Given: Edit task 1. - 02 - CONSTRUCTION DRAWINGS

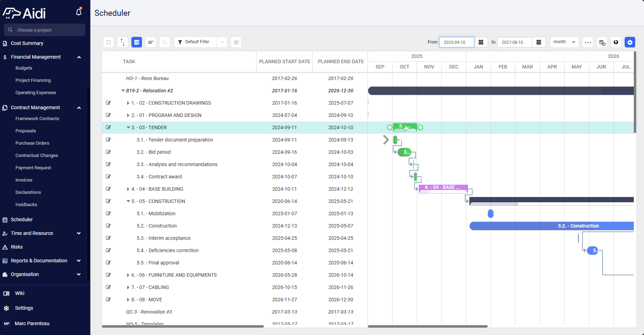Looking at the screenshot, I should click(x=109, y=103).
